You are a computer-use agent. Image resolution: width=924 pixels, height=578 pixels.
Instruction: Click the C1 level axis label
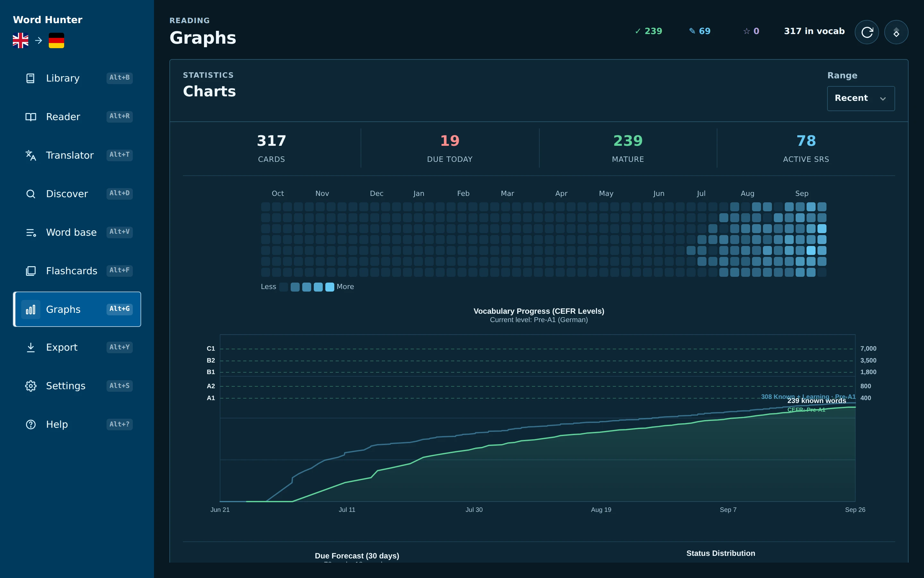[211, 348]
